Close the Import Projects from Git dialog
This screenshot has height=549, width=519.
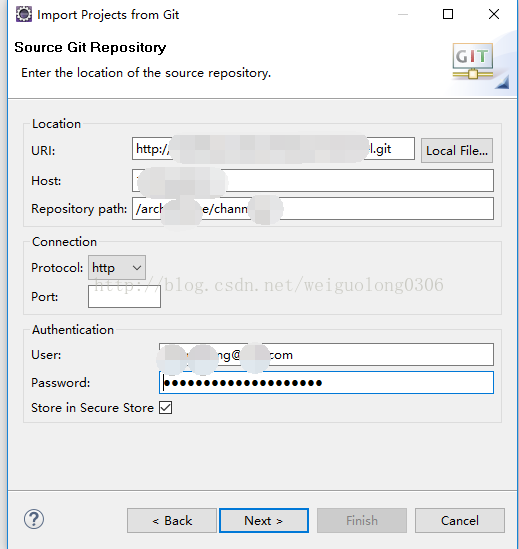tap(494, 14)
